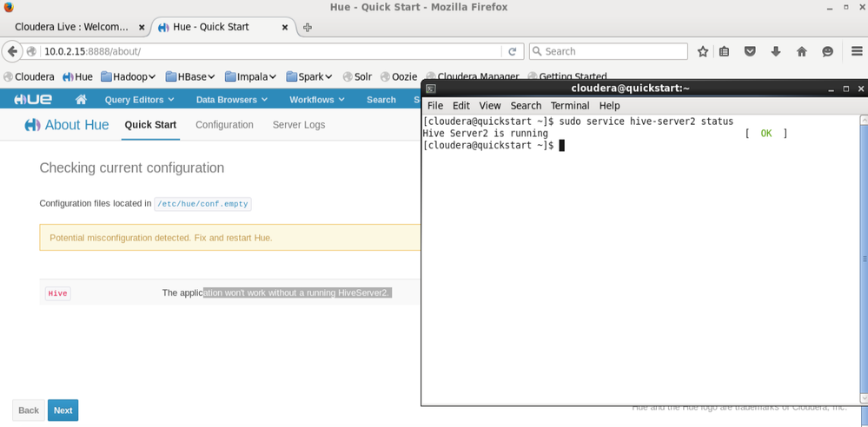The image size is (868, 427).
Task: Click the Firefox back arrow button
Action: point(12,51)
